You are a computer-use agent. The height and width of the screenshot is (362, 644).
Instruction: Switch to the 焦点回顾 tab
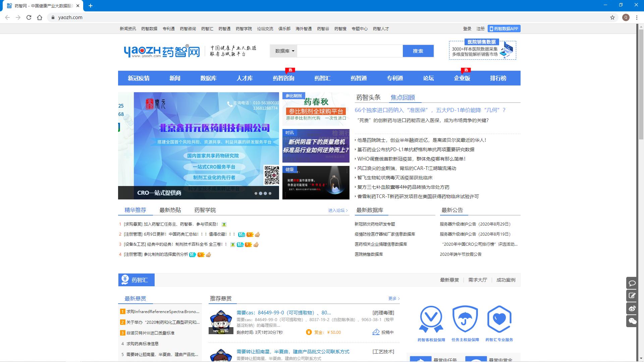coord(402,97)
